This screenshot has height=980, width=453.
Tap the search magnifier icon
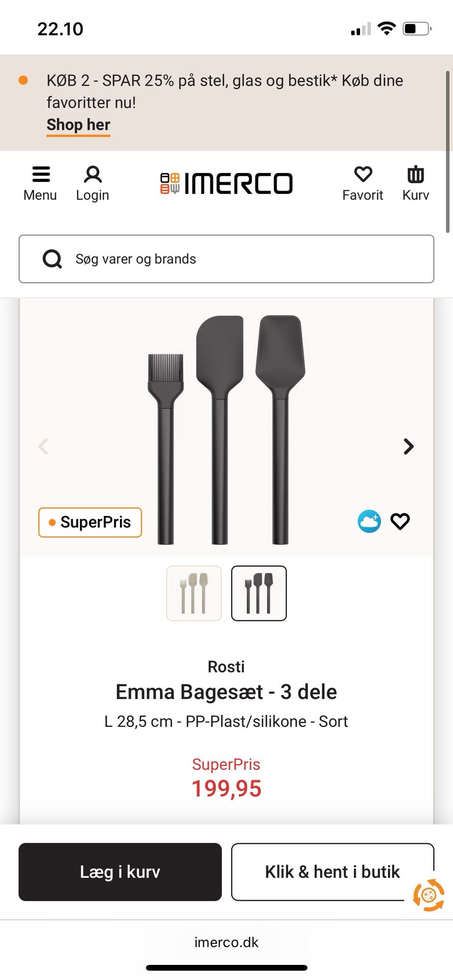click(x=52, y=259)
